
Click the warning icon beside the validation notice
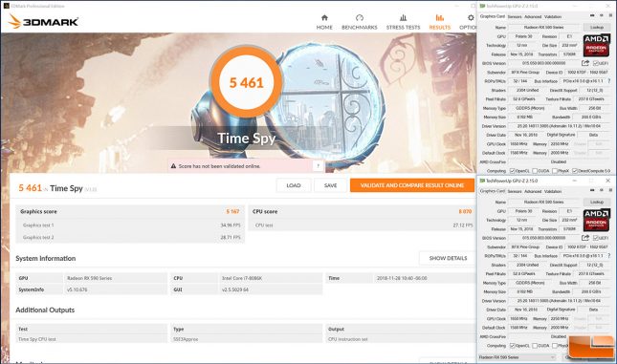click(x=173, y=166)
